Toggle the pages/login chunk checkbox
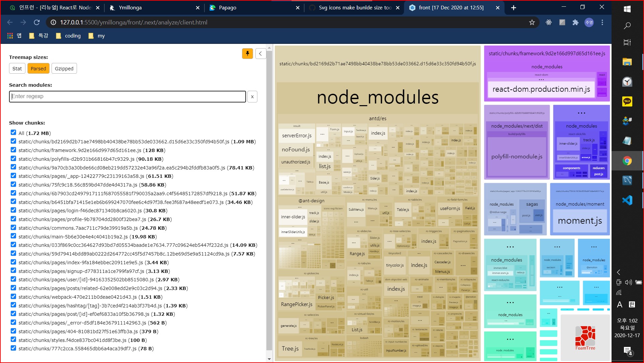 (x=13, y=210)
